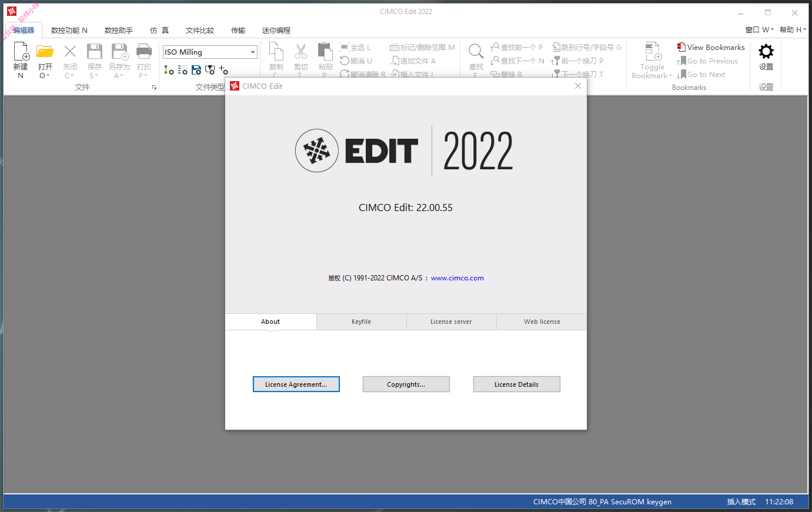Expand the 另存为 A dropdown arrow
Screen dimensions: 812x512
(x=122, y=76)
